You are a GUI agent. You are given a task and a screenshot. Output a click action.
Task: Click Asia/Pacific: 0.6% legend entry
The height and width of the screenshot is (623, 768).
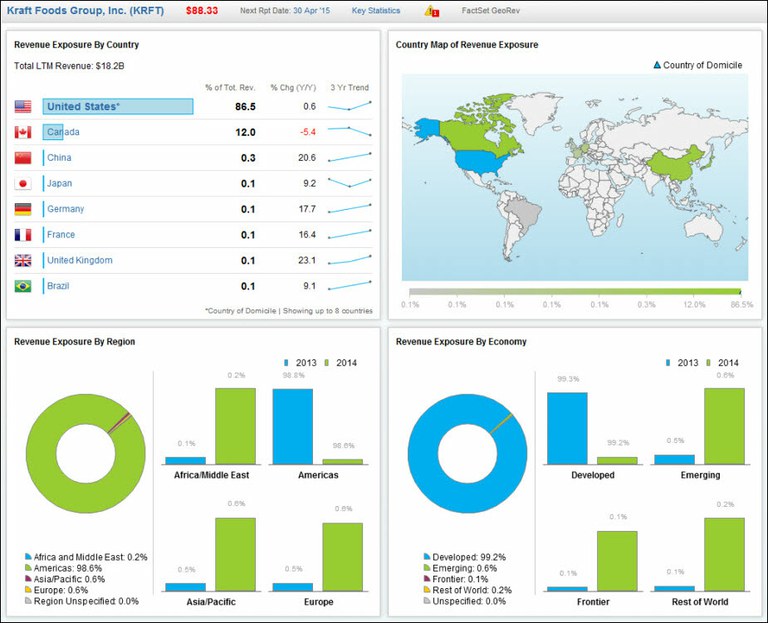pos(65,579)
